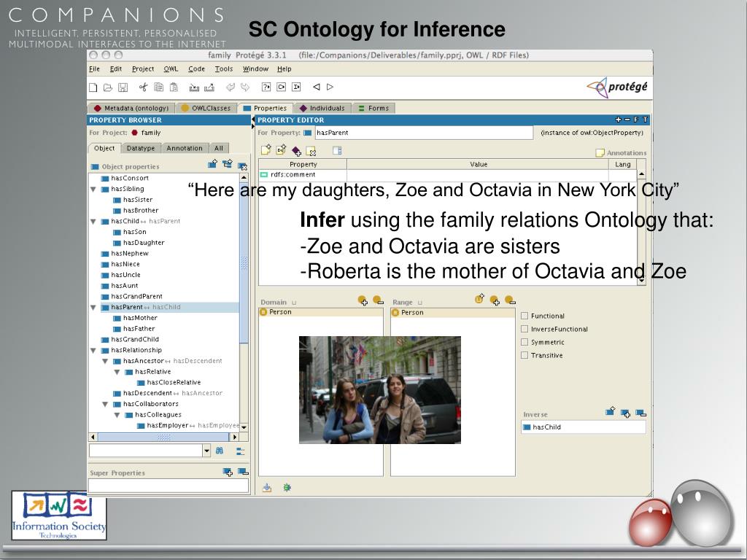
Task: Collapse the hasCollaborators tree node
Action: click(x=105, y=404)
